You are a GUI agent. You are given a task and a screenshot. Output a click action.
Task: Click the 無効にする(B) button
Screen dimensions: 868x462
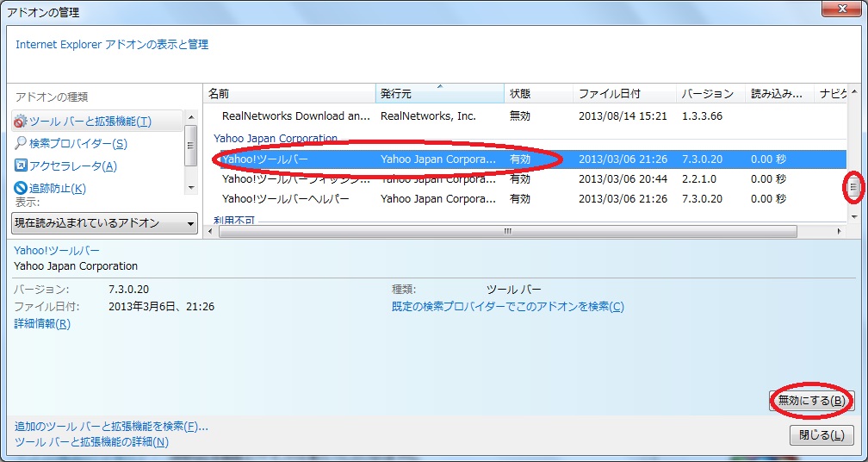[x=811, y=401]
